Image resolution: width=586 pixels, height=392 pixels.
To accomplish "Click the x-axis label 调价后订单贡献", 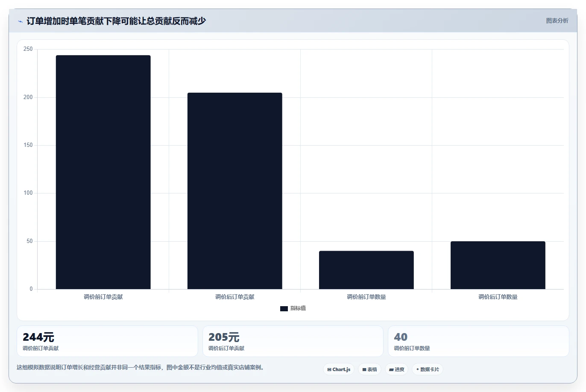I will point(235,297).
